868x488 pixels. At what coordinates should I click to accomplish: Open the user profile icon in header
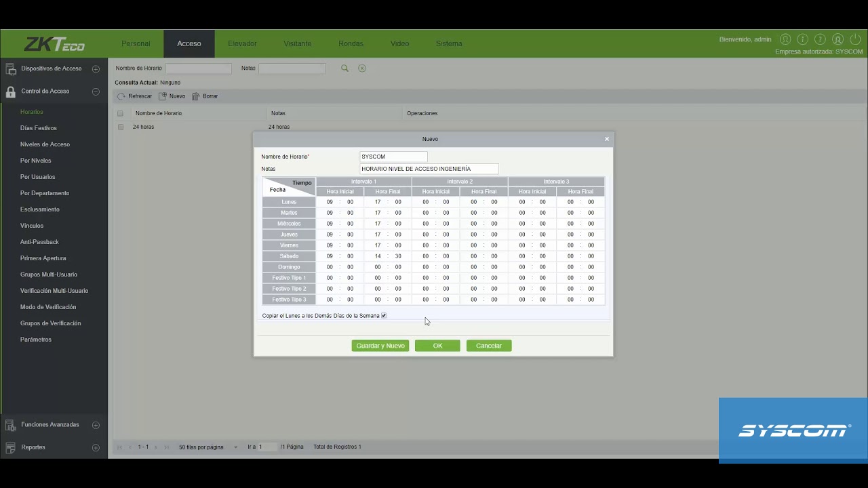click(785, 39)
